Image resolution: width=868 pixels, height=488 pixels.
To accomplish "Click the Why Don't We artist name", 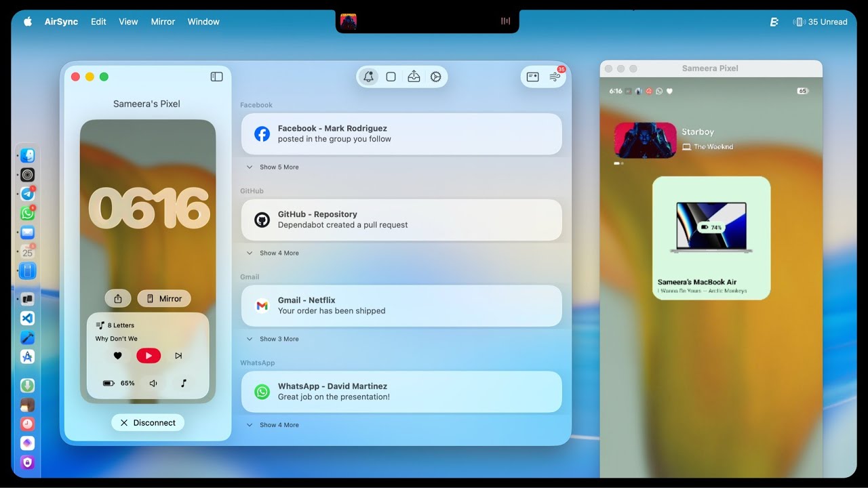I will coord(116,339).
